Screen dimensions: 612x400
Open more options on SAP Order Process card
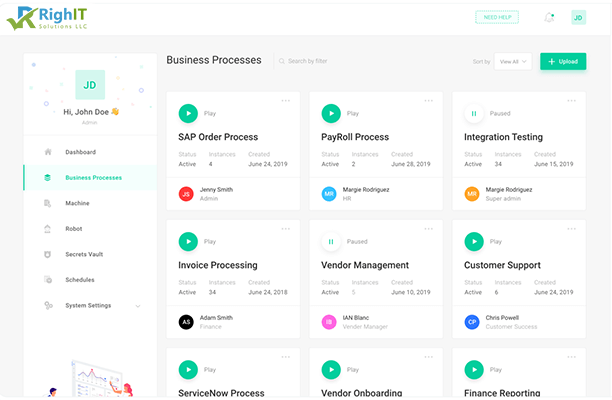coord(286,100)
